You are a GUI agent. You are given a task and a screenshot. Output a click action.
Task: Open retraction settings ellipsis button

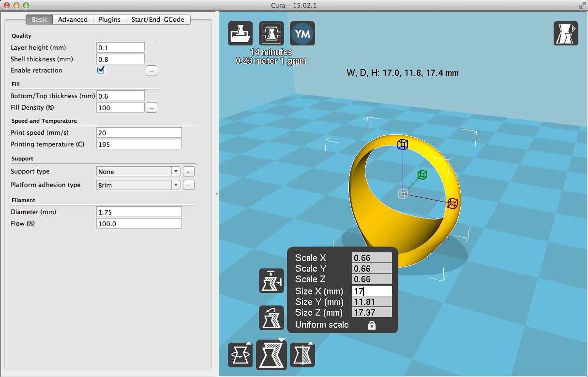[151, 71]
